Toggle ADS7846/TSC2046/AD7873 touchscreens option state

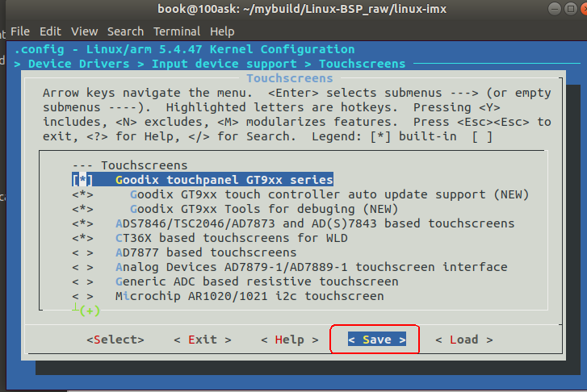(82, 223)
